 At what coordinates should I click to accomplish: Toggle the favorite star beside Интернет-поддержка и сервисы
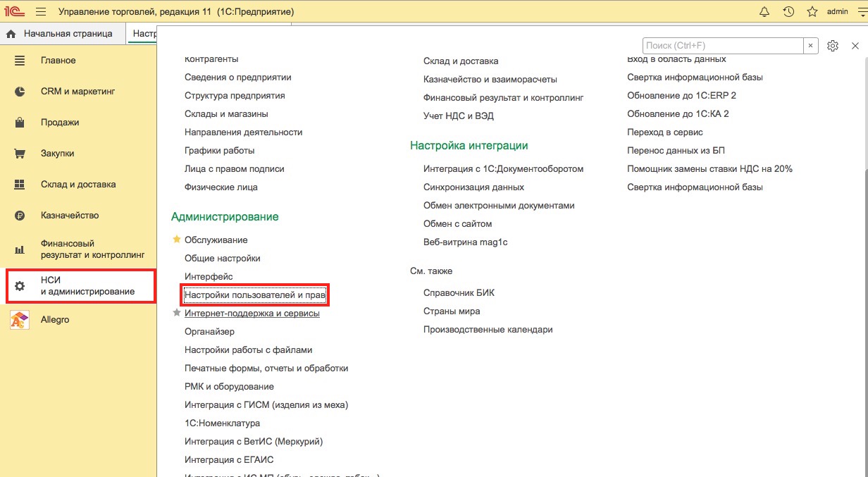click(x=177, y=313)
